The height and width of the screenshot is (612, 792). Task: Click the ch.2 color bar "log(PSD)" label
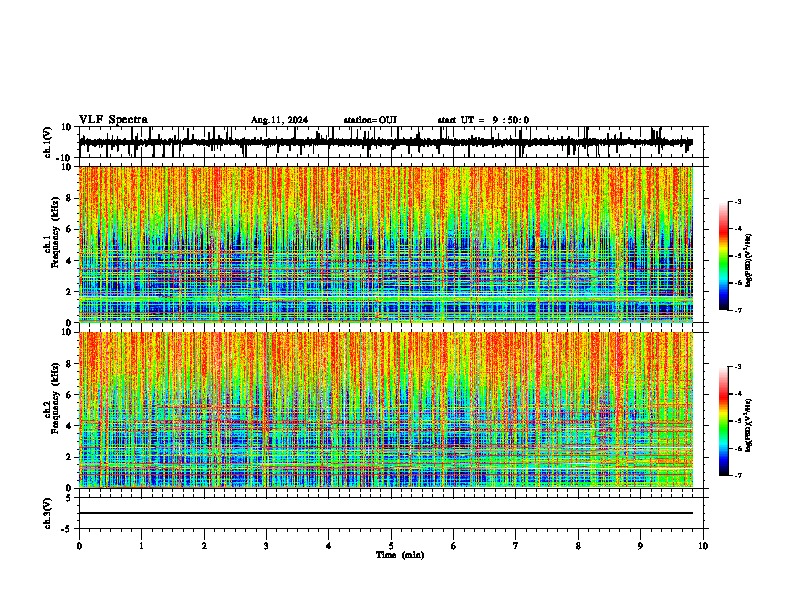[749, 426]
